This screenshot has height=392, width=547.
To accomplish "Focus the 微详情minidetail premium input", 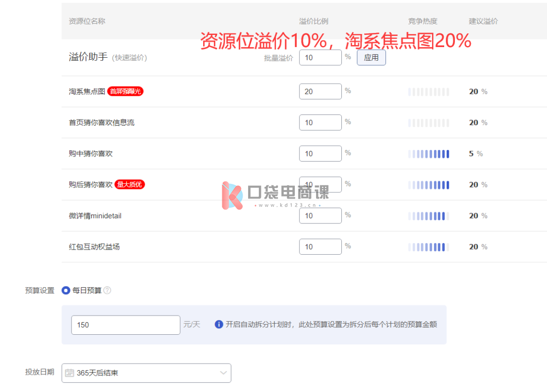I will pyautogui.click(x=320, y=216).
